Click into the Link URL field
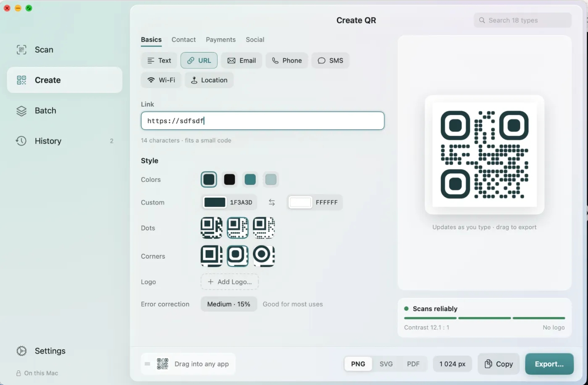588x385 pixels. coord(262,121)
